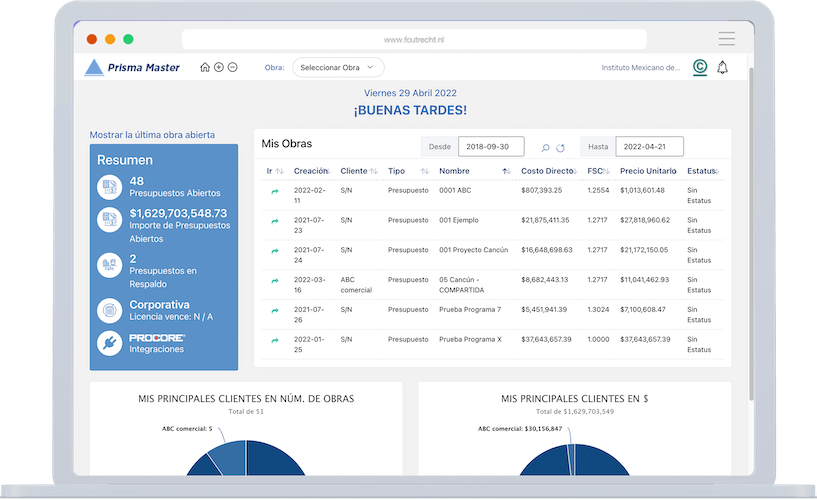Go to the home icon

pyautogui.click(x=205, y=67)
